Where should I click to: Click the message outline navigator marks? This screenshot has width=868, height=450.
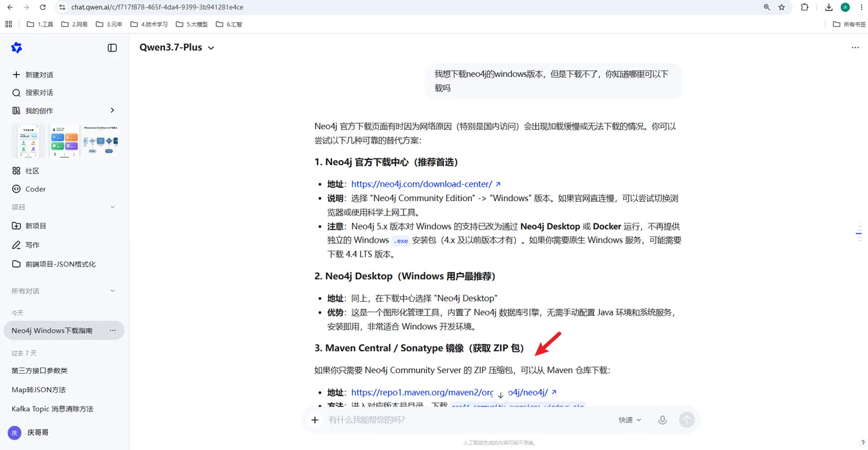859,233
